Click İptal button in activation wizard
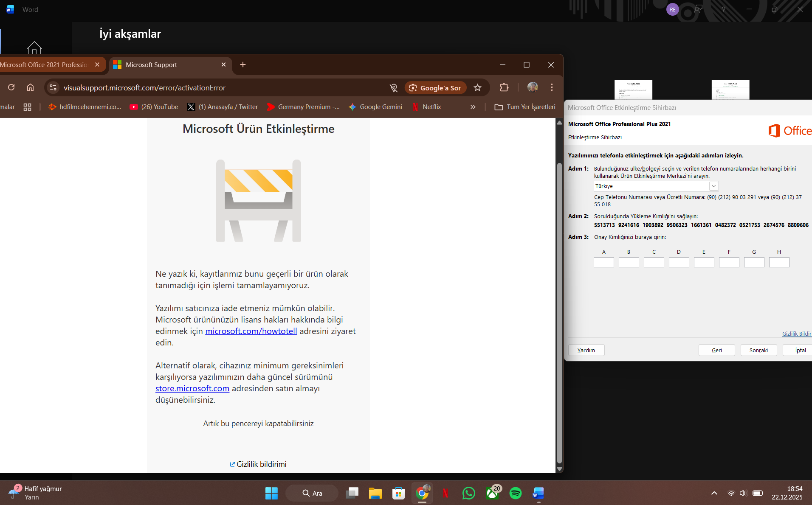 coord(798,350)
